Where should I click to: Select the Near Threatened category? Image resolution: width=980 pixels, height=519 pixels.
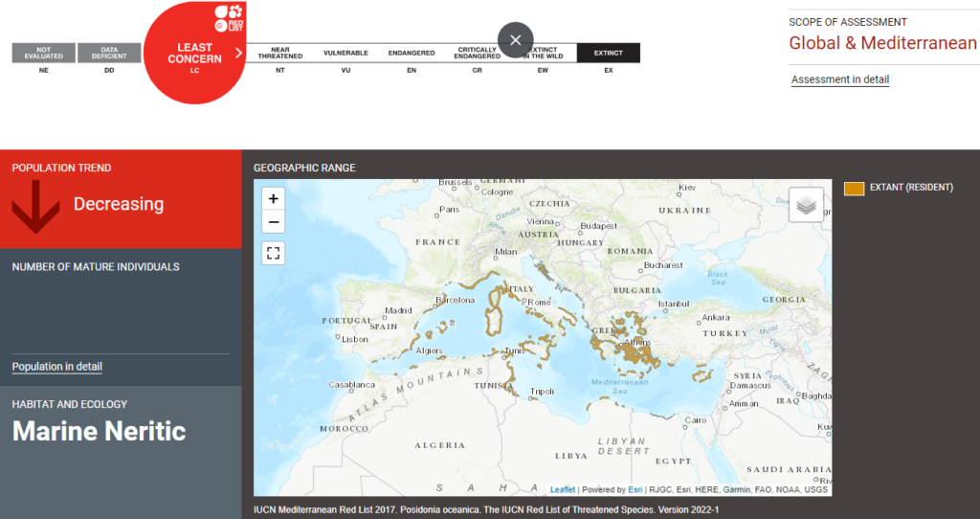click(280, 53)
